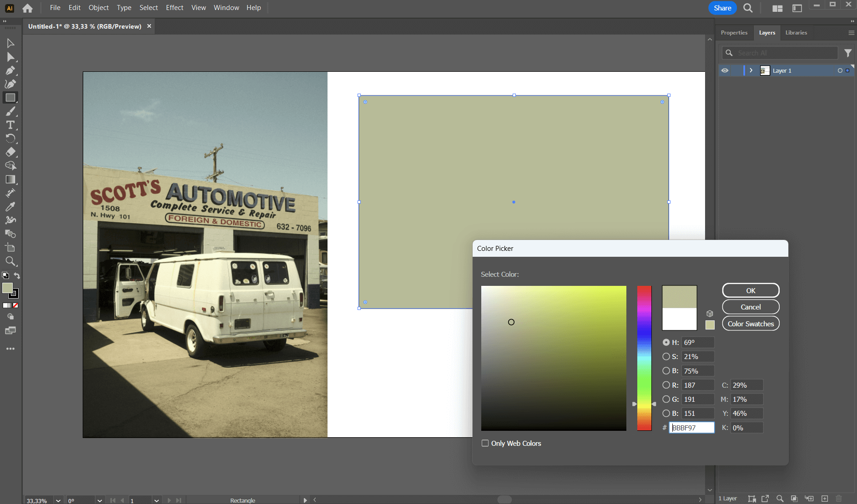The image size is (857, 504).
Task: Select the Direct Selection tool
Action: coord(10,57)
